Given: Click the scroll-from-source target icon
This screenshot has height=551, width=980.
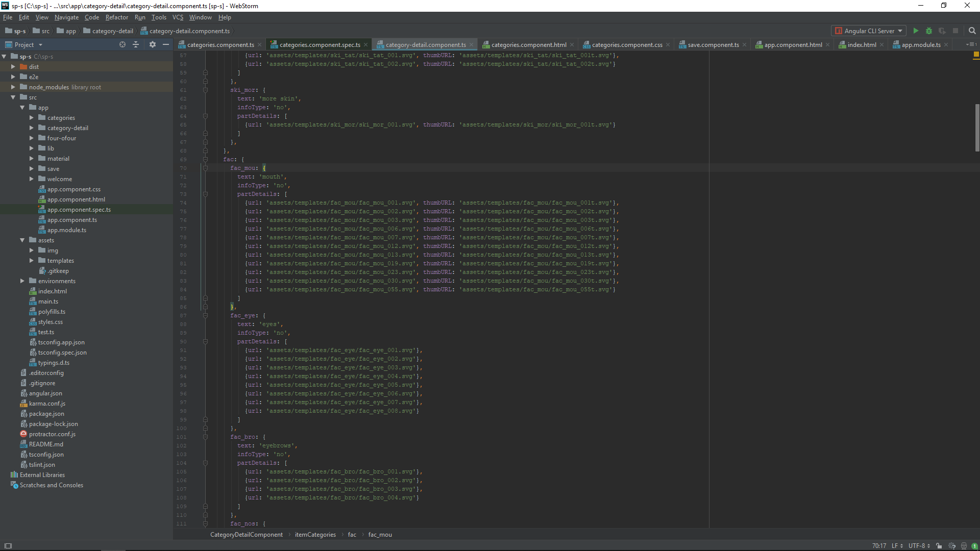Looking at the screenshot, I should (122, 45).
